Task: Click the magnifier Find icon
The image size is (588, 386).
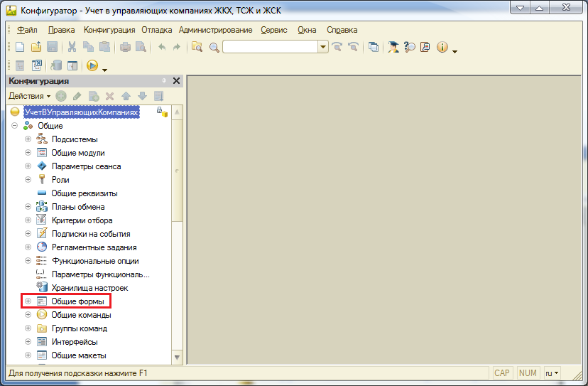Action: (x=214, y=48)
